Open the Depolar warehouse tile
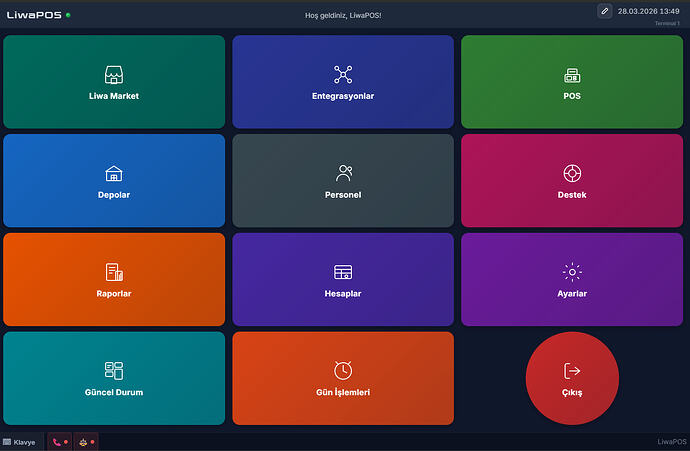 point(114,181)
